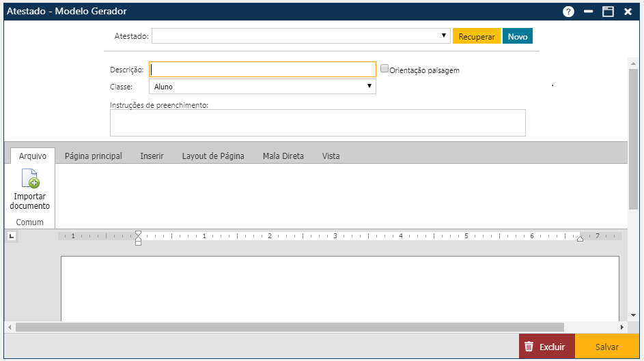Switch to the Página principal tab

point(93,156)
